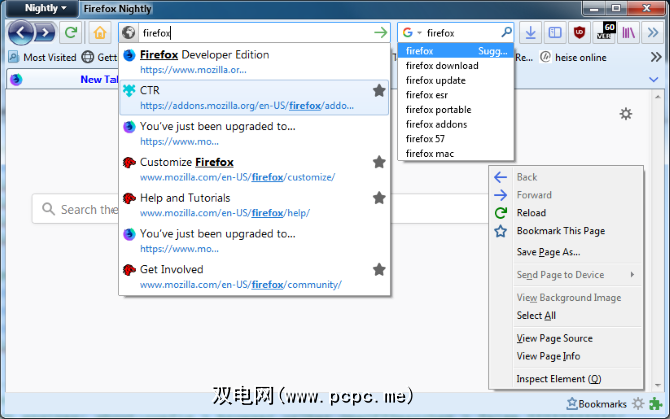Choose firefox download suggestion
The image size is (670, 419).
pyautogui.click(x=455, y=66)
